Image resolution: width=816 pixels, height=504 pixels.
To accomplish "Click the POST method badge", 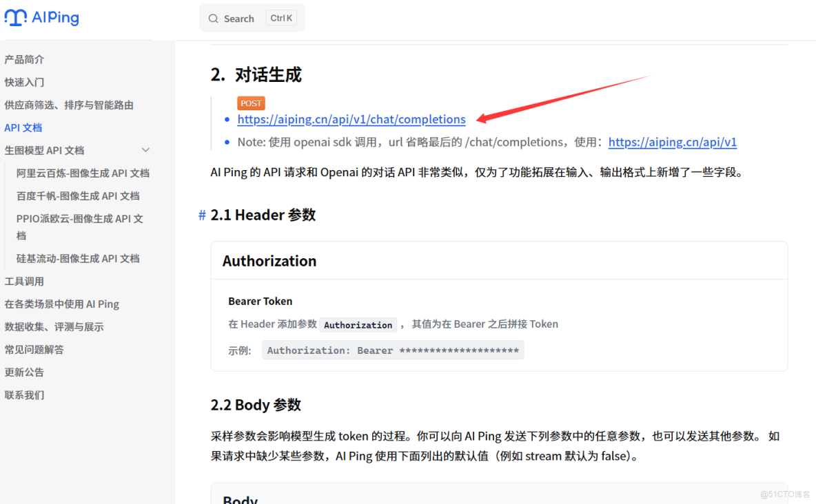I will coord(251,103).
